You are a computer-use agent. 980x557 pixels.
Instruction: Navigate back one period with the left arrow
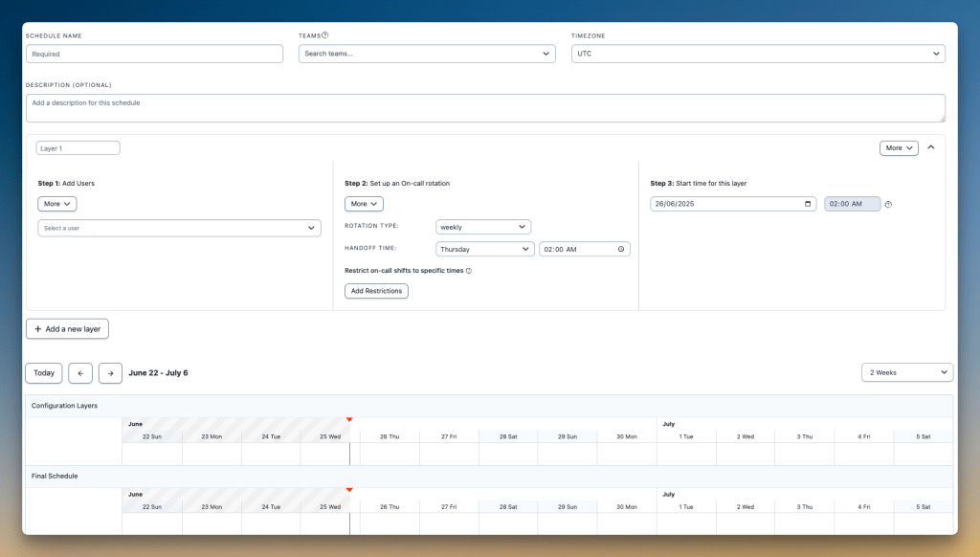[80, 372]
